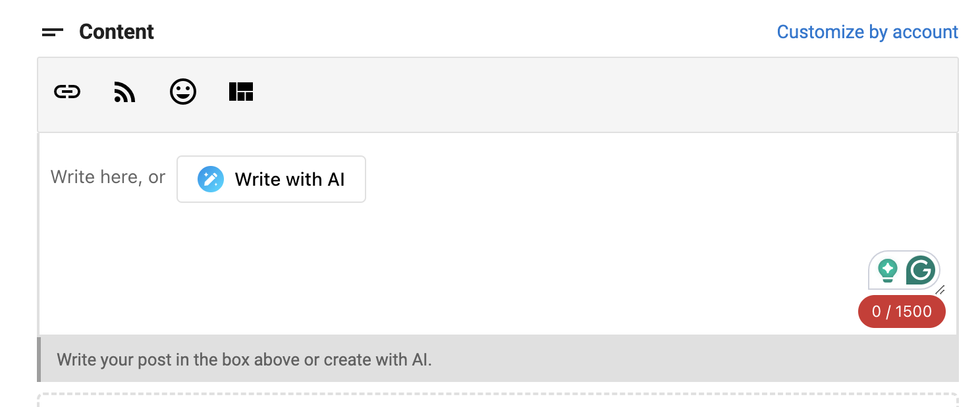Open the RSS feed icon
Viewport: 980px width, 407px height.
pos(124,92)
